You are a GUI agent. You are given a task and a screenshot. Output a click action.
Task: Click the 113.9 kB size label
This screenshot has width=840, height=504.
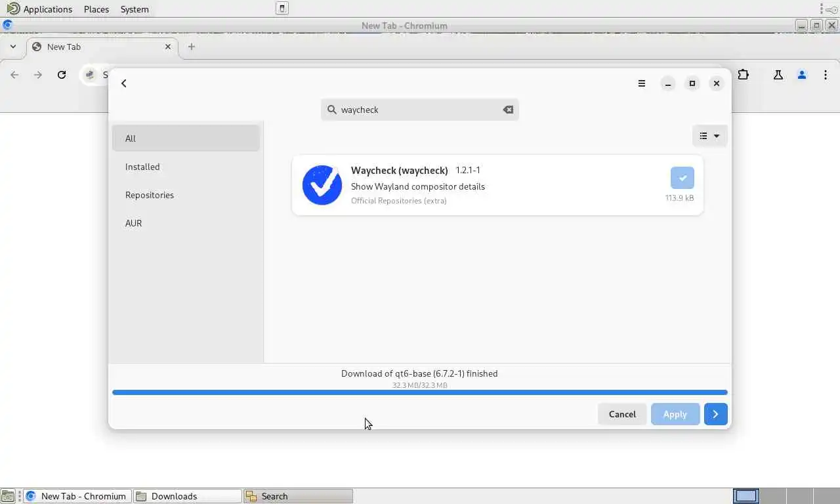[x=679, y=198]
